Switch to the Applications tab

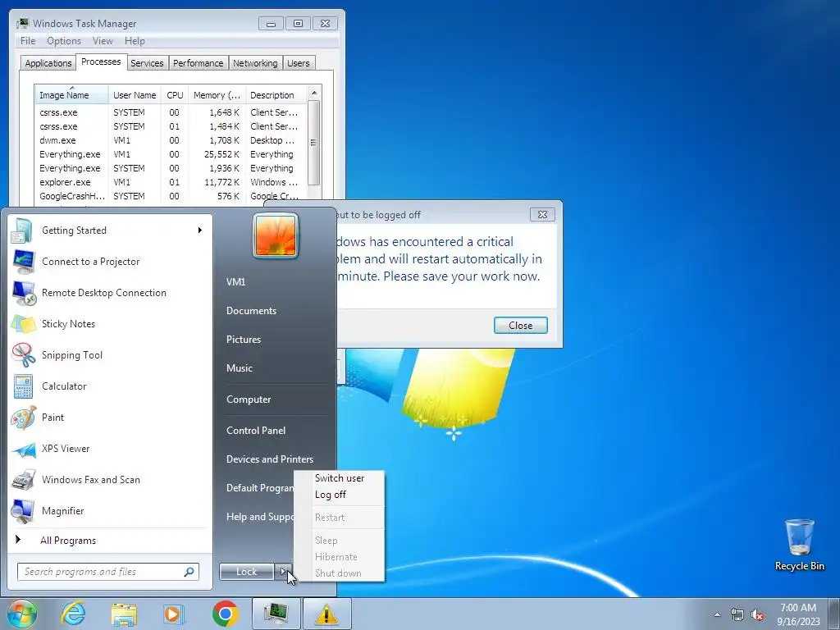[x=48, y=63]
